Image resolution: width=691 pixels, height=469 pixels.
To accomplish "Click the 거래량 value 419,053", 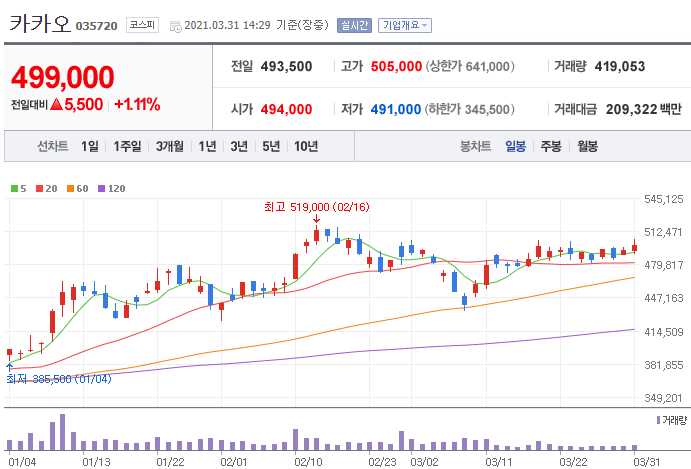I will [620, 67].
